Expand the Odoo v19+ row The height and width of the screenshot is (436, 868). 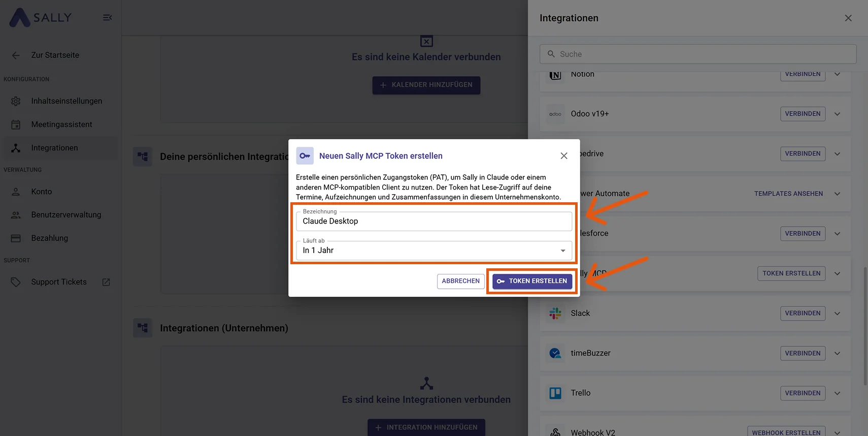tap(837, 114)
